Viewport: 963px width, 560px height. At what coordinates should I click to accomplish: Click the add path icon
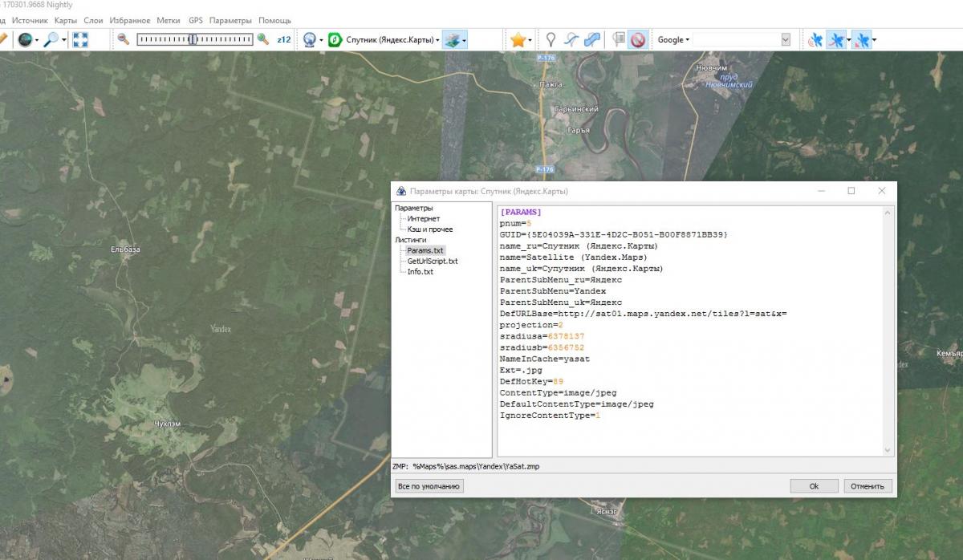point(571,39)
